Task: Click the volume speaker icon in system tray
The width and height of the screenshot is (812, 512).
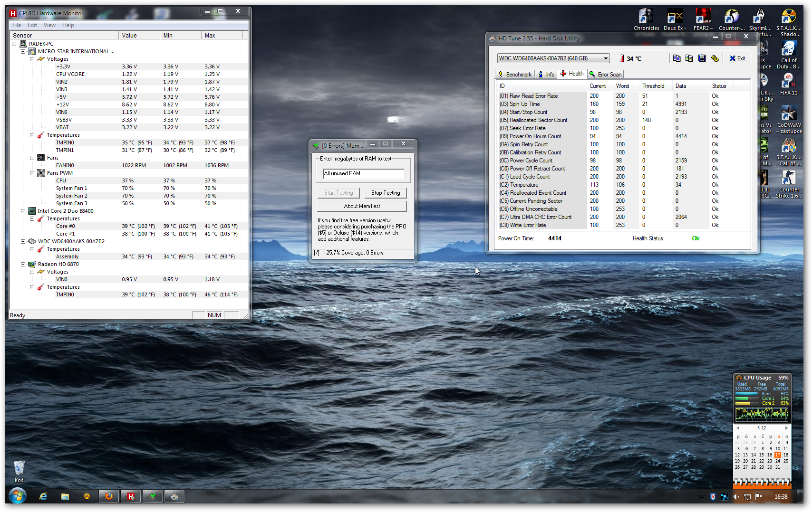Action: [x=736, y=497]
